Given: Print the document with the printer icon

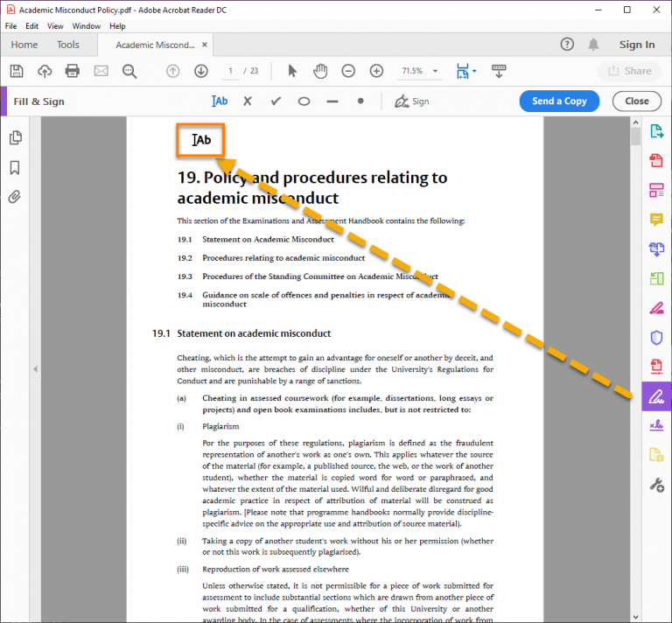Looking at the screenshot, I should point(73,71).
